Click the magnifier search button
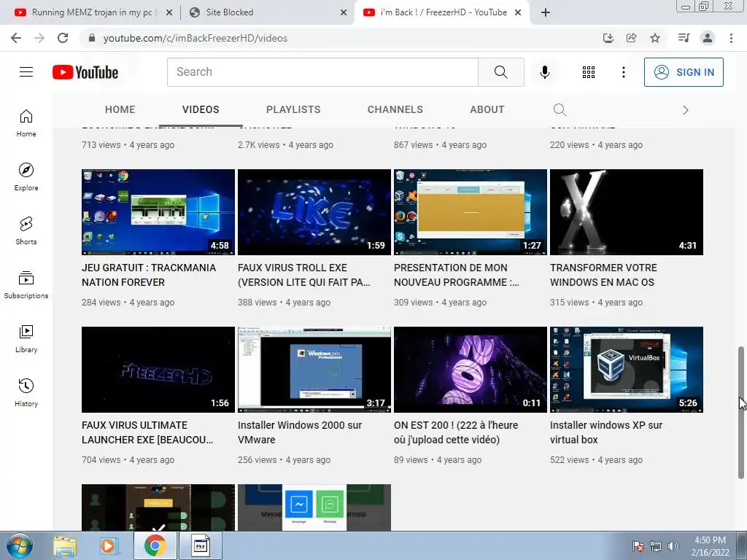This screenshot has width=747, height=560. pyautogui.click(x=500, y=72)
